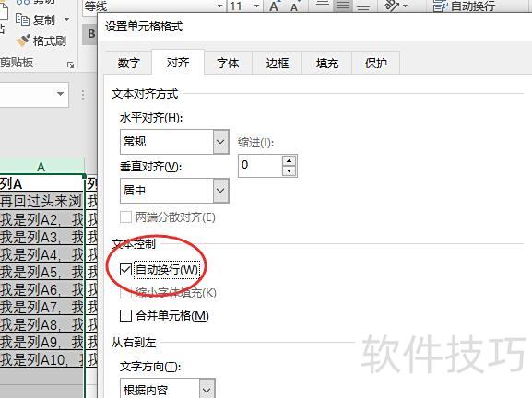Toggle the 自动换行(W) checkbox in the dialog
The width and height of the screenshot is (532, 398).
pyautogui.click(x=126, y=270)
